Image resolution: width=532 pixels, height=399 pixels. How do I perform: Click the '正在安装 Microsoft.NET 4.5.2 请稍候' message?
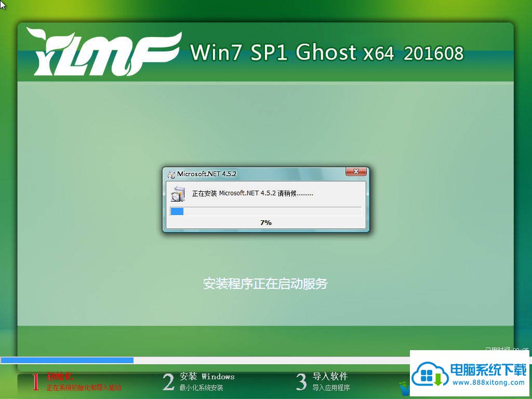[252, 193]
